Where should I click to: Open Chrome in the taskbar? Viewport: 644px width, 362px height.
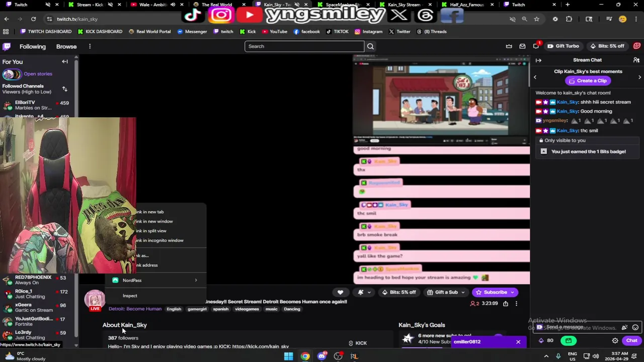click(305, 356)
